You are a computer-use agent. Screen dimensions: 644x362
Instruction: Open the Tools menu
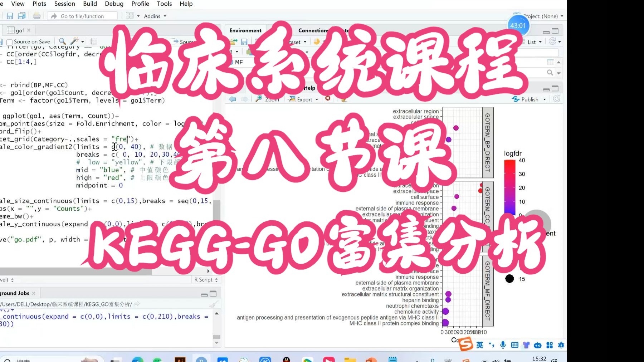[164, 4]
